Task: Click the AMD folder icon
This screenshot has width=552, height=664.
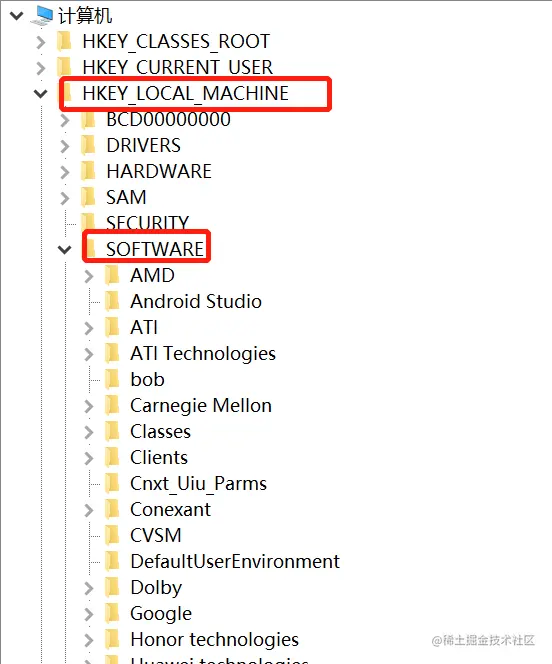Action: pyautogui.click(x=112, y=275)
